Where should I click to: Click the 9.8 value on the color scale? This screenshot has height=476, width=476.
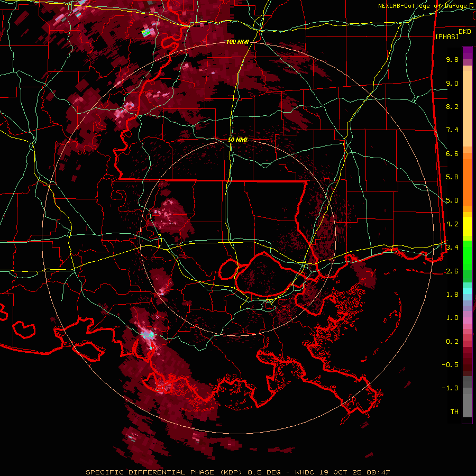pyautogui.click(x=452, y=59)
